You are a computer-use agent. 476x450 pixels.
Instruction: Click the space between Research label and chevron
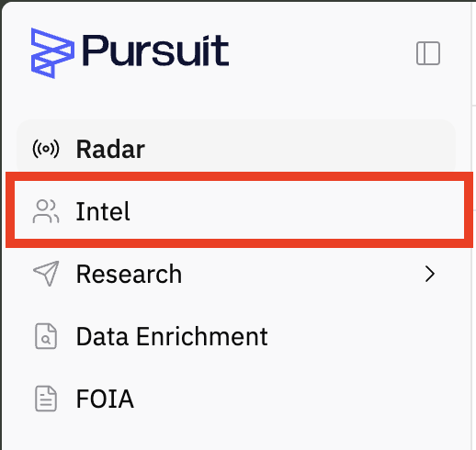[x=302, y=274]
